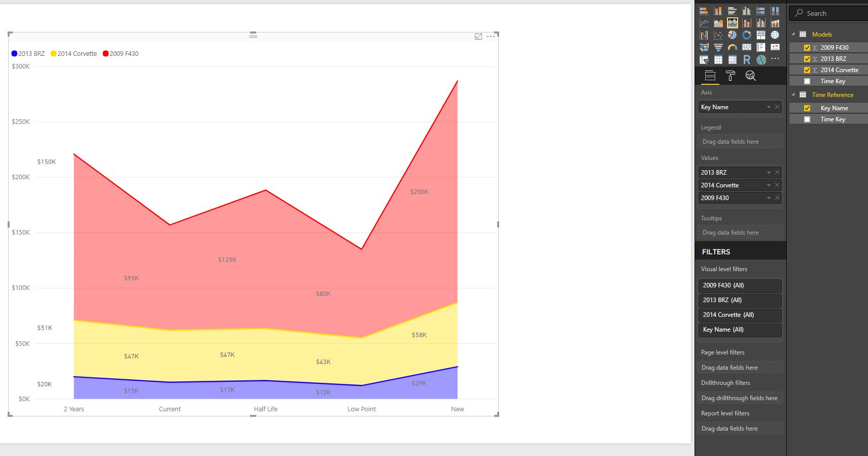This screenshot has width=868, height=456.
Task: Click the blue 2013 BRZ legend marker
Action: coord(14,54)
